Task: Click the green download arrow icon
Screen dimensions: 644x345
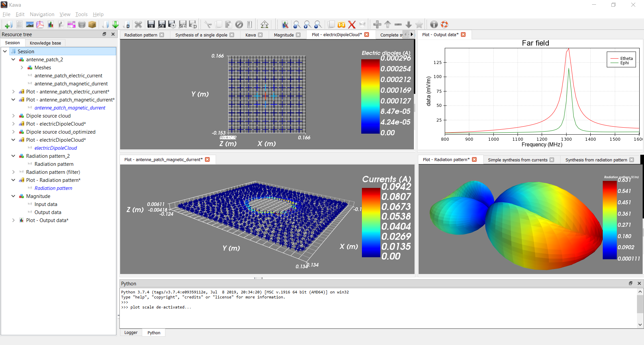Action: point(115,25)
